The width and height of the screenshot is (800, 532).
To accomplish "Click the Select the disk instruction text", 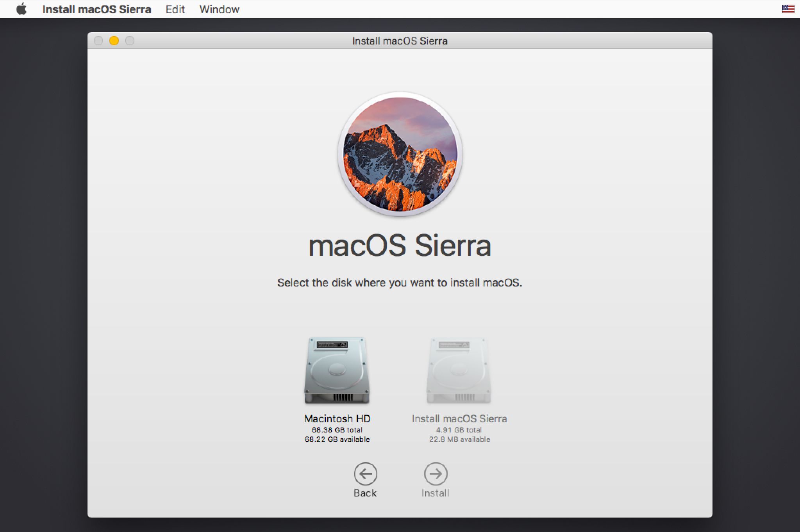I will [400, 283].
